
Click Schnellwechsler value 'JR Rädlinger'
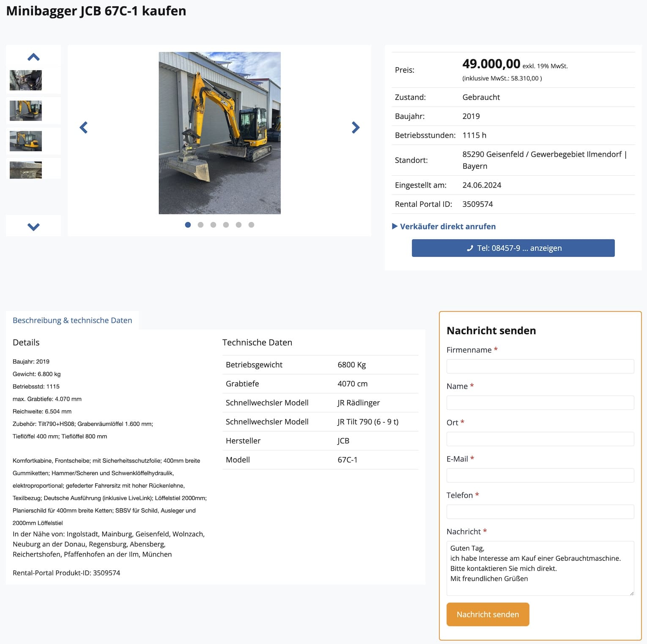(358, 403)
